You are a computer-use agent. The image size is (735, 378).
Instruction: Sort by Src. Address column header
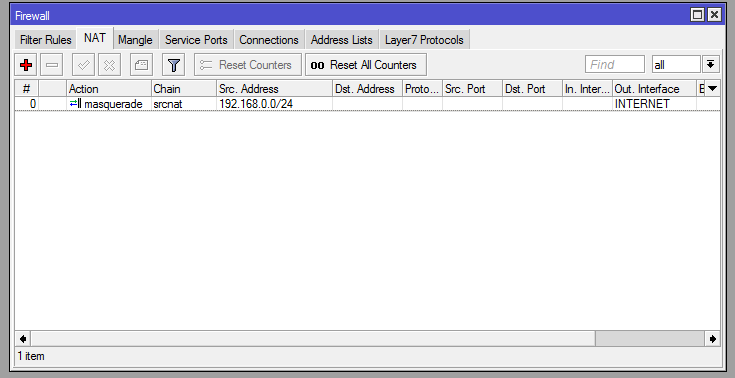click(274, 89)
